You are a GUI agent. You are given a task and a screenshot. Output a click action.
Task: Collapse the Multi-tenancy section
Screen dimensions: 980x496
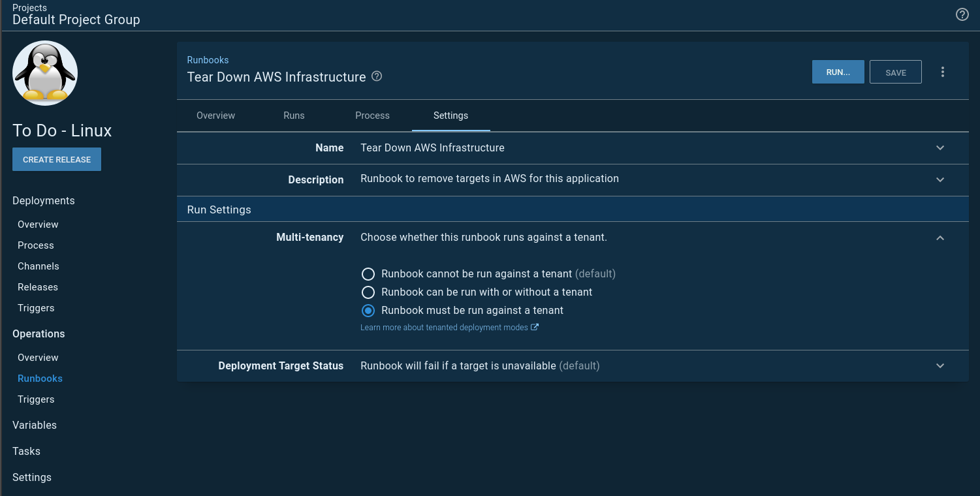[x=940, y=238]
